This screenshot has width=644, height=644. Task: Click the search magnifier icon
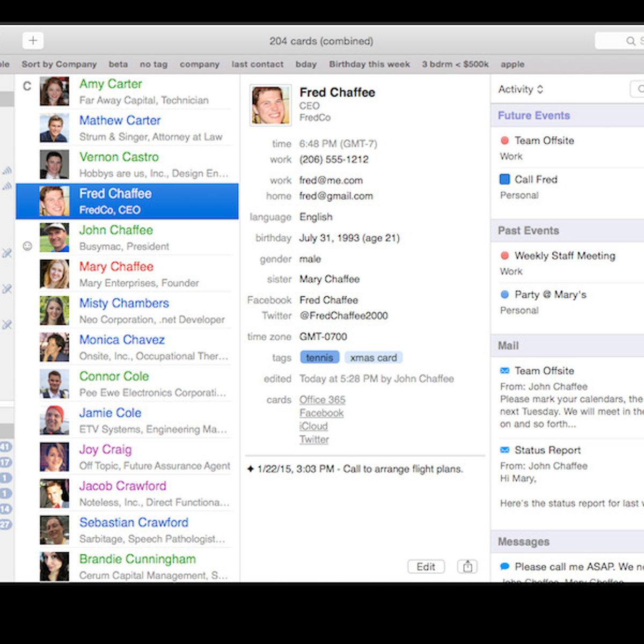point(631,41)
